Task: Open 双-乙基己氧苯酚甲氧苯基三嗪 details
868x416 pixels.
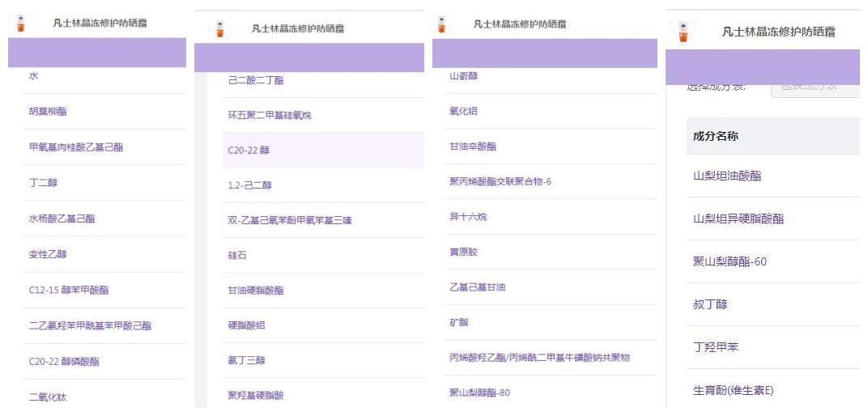Action: (x=290, y=220)
